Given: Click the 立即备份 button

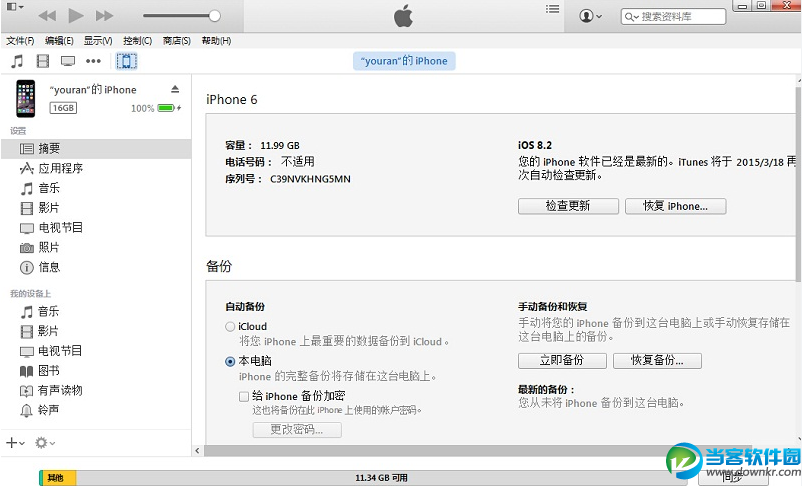Looking at the screenshot, I should tap(562, 360).
